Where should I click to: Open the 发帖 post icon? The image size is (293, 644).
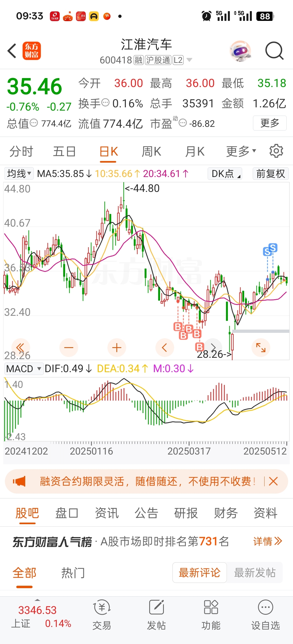coord(156,615)
